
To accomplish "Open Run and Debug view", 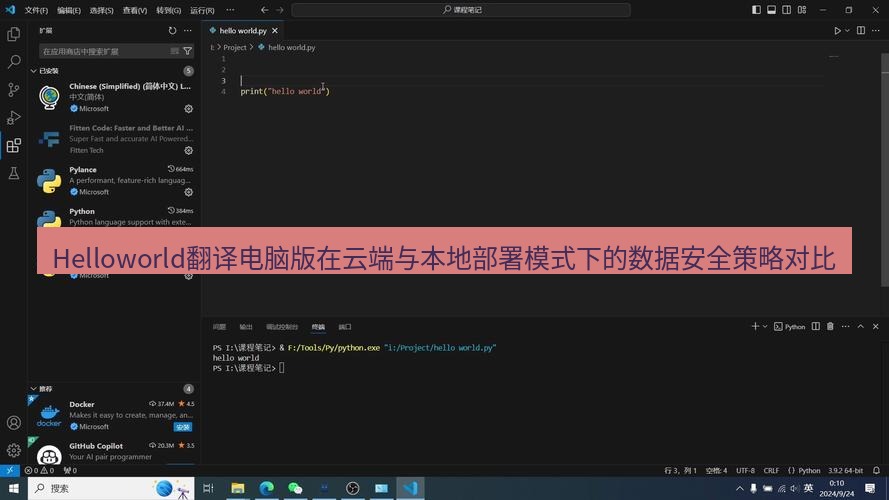I will pos(14,117).
